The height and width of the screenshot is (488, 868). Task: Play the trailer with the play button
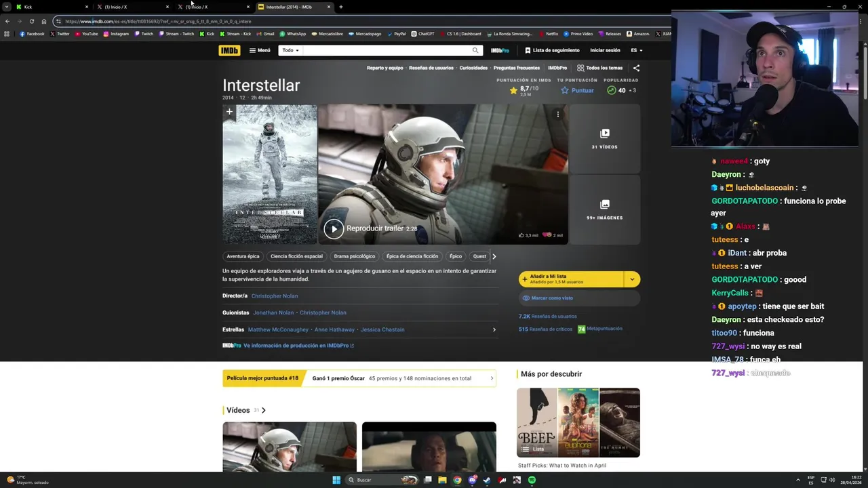[333, 229]
